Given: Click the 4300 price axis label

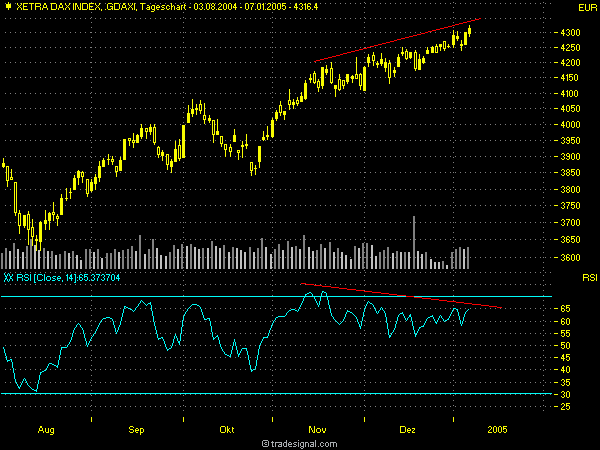Looking at the screenshot, I should tap(570, 33).
